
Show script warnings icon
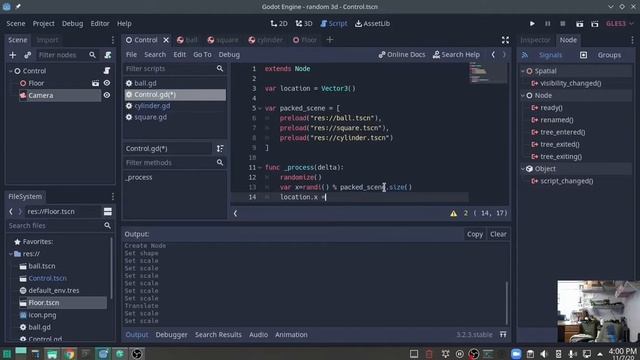[453, 213]
